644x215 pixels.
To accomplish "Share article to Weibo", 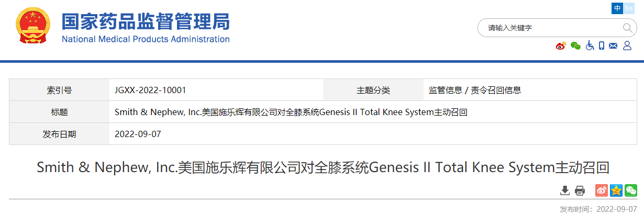I will [x=602, y=190].
